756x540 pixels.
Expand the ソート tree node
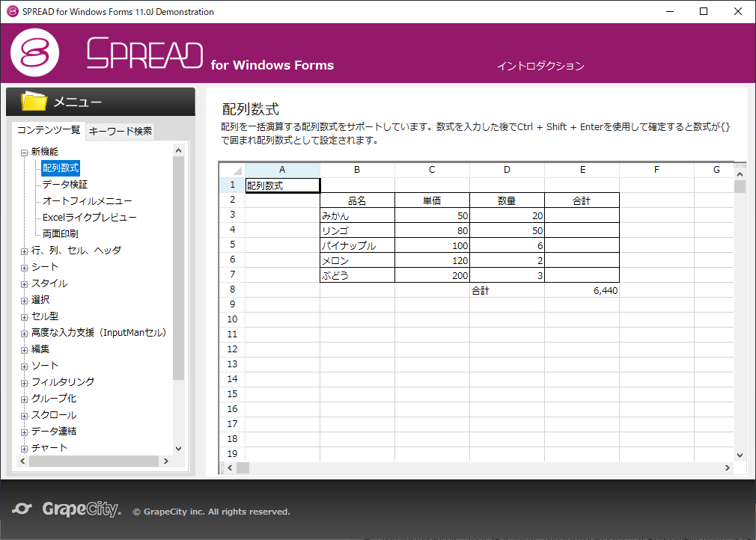pos(24,366)
